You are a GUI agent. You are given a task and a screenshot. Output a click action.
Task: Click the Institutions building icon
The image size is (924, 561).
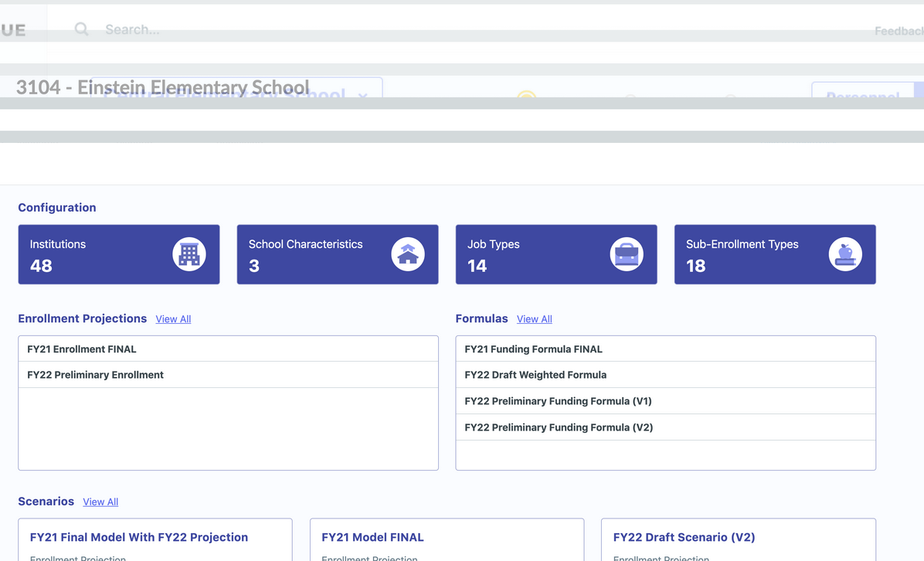click(x=189, y=254)
